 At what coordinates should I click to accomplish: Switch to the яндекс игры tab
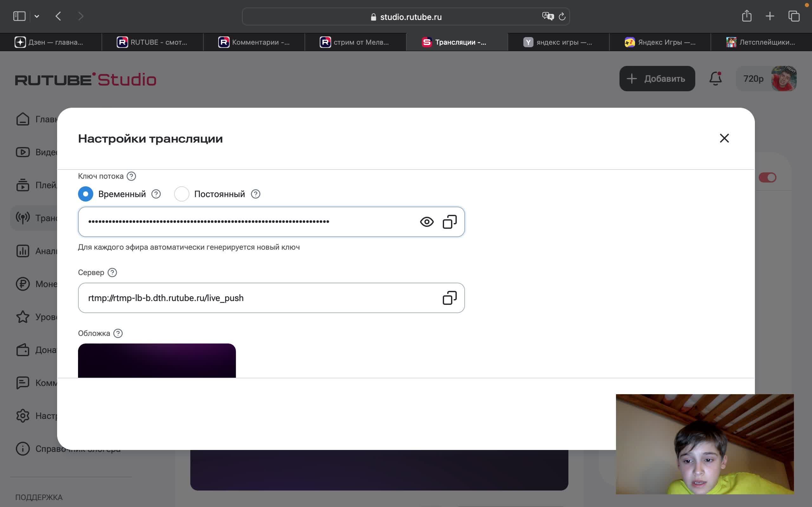coord(558,42)
